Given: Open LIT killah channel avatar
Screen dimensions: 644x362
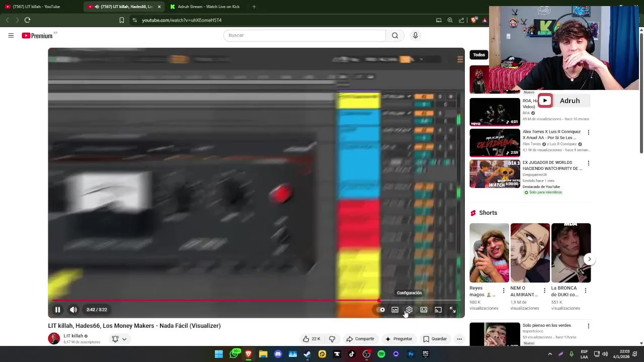Looking at the screenshot, I should [x=54, y=338].
